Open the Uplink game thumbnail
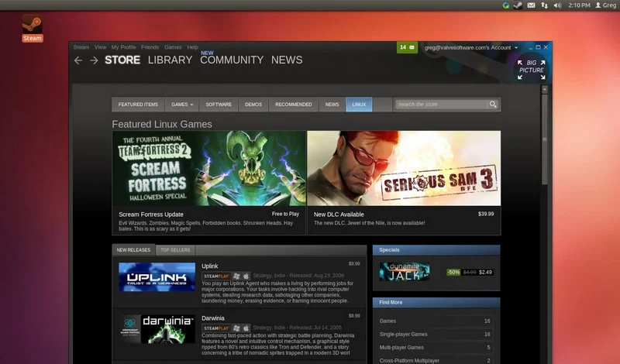The height and width of the screenshot is (364, 620). point(157,276)
